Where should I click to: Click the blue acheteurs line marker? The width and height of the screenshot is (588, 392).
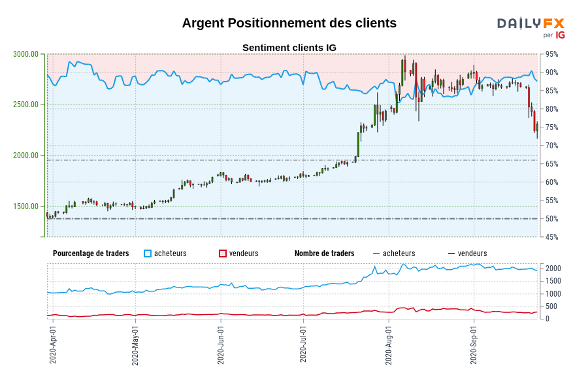pyautogui.click(x=376, y=254)
